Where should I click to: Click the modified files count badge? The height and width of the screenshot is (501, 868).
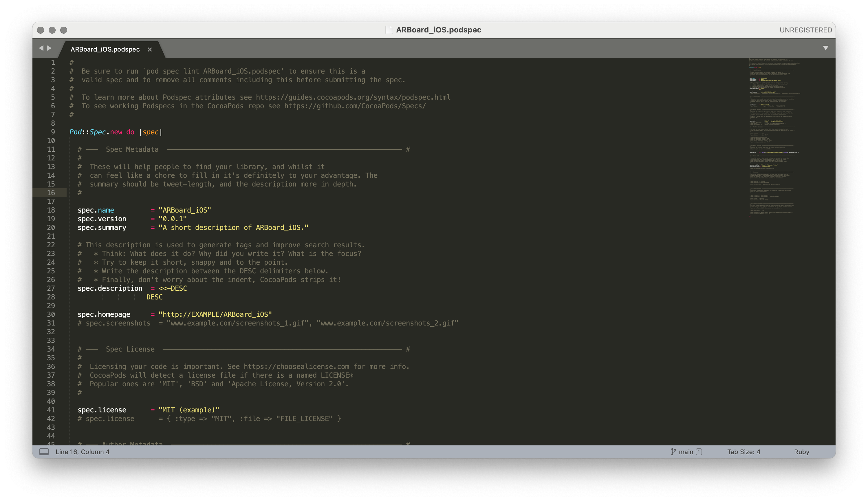pos(699,452)
